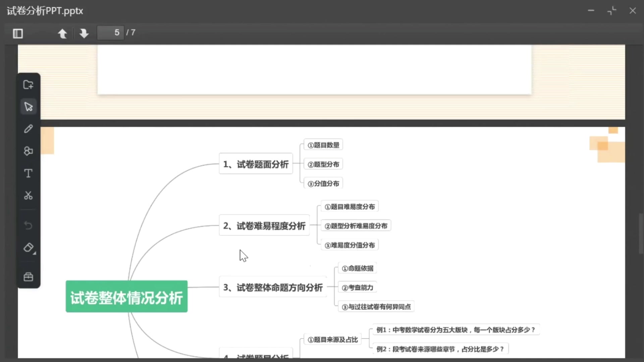The width and height of the screenshot is (644, 362).
Task: Click the 3、试卷整体命题方向分析 node
Action: 273,287
